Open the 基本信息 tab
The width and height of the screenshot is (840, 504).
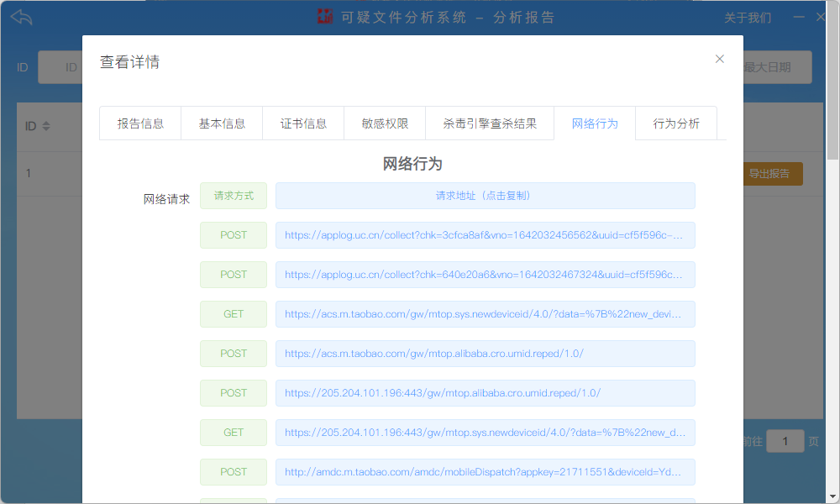222,123
